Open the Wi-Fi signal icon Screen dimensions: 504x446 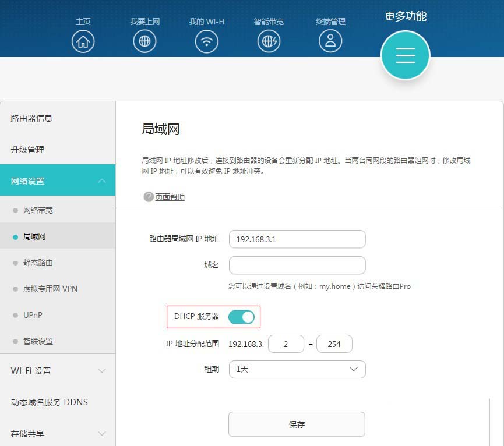[207, 41]
